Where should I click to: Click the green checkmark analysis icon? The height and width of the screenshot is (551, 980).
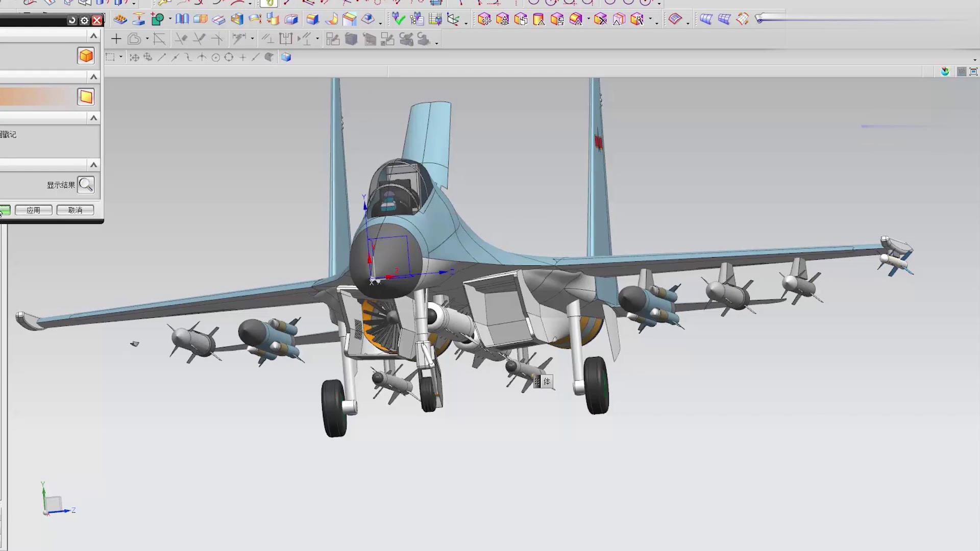(398, 20)
